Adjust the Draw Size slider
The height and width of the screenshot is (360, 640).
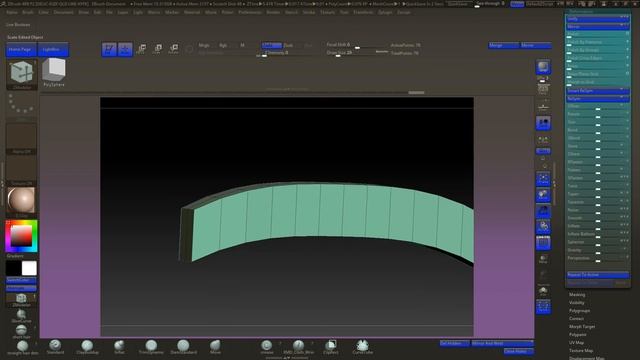coord(357,53)
